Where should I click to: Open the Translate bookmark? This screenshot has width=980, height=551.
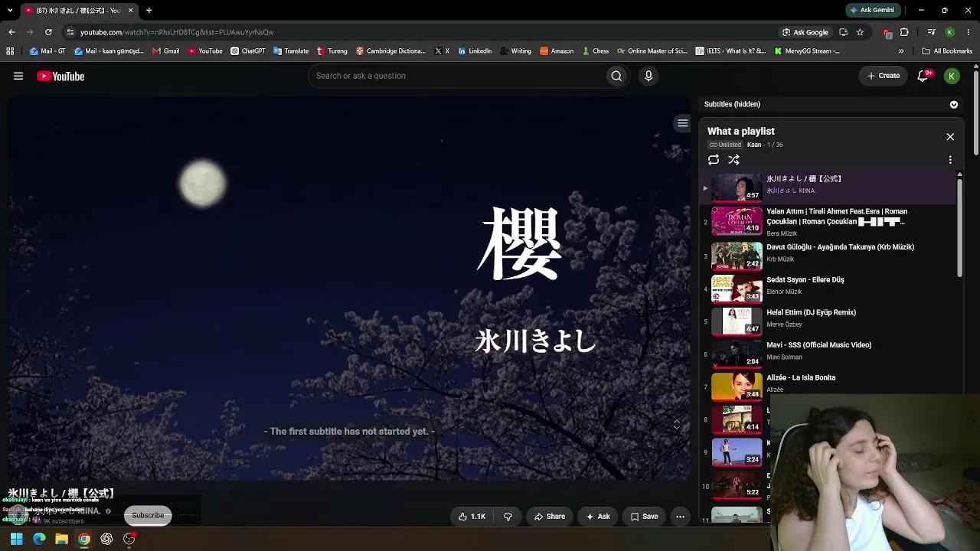(291, 51)
